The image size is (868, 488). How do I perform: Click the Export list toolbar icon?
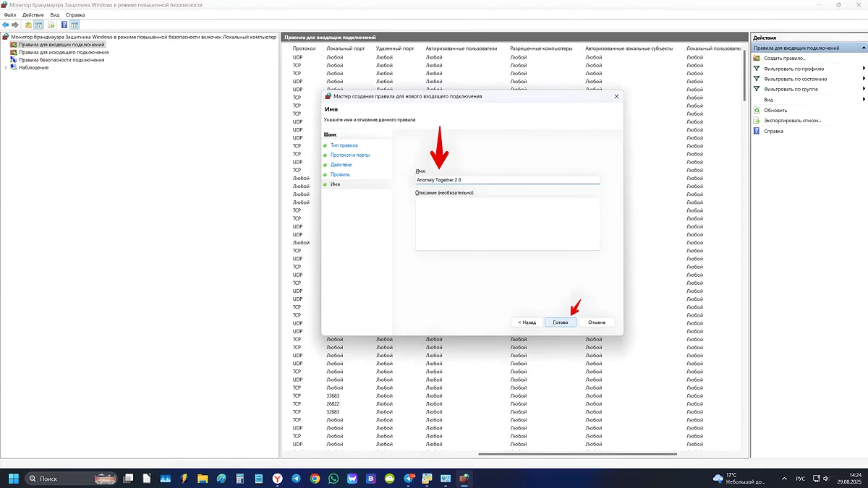pyautogui.click(x=51, y=25)
